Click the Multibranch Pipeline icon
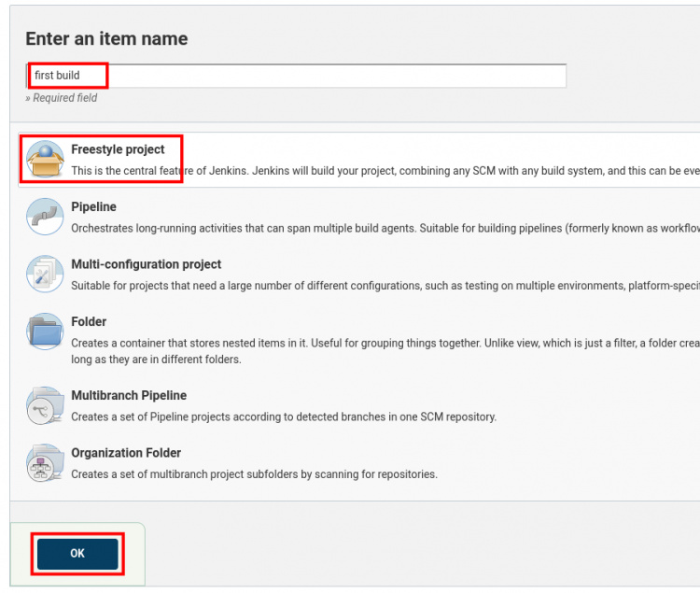Image resolution: width=700 pixels, height=593 pixels. tap(45, 405)
